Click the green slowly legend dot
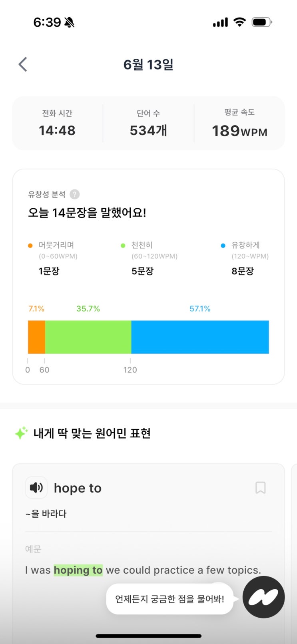The height and width of the screenshot is (644, 297). tap(123, 245)
